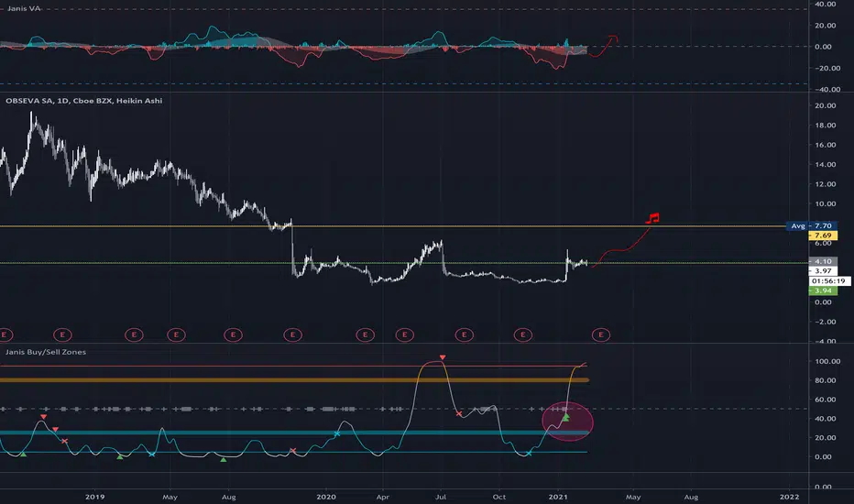The width and height of the screenshot is (854, 504).
Task: Select the Janis Buy/Sell Zones indicator title
Action: click(46, 352)
